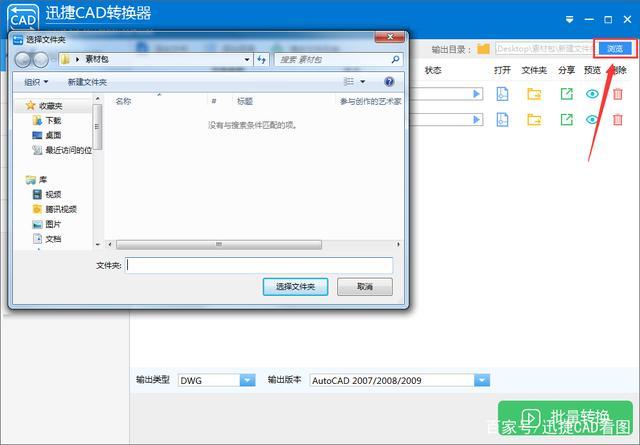Click the first row's share icon

click(567, 94)
